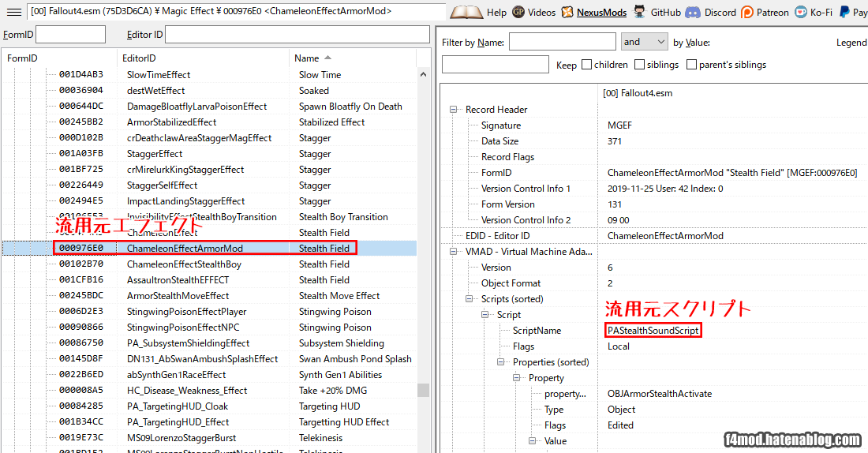Image resolution: width=868 pixels, height=453 pixels.
Task: Click the Patreon logo icon
Action: click(747, 12)
